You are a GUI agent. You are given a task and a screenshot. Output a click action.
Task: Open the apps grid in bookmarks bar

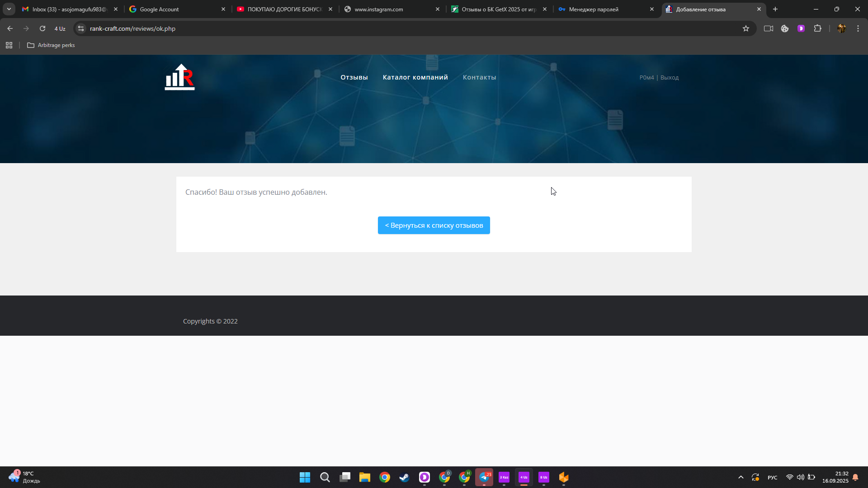[x=9, y=45]
